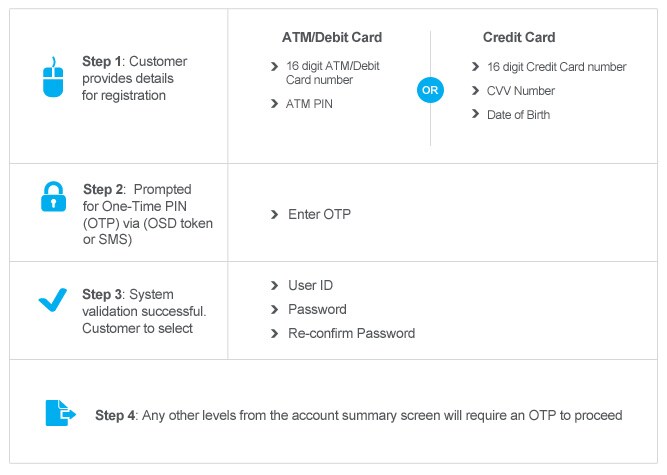
Task: Click the Step 1 registration details text
Action: [x=135, y=79]
